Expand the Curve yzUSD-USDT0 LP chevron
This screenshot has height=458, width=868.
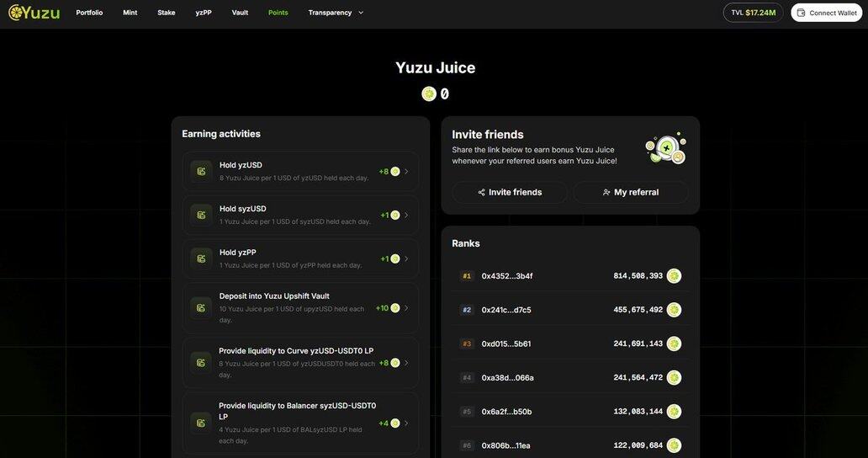(x=406, y=363)
